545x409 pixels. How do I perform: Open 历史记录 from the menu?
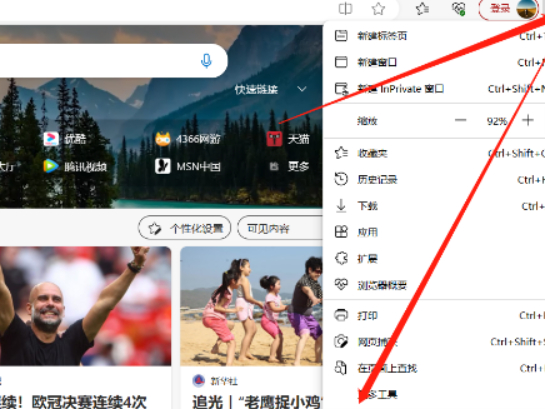pyautogui.click(x=434, y=179)
